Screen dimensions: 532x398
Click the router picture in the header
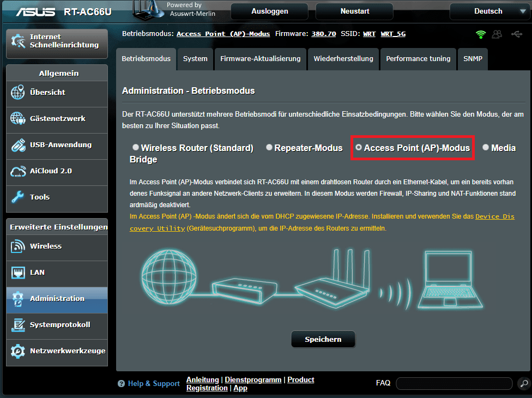coord(149,11)
